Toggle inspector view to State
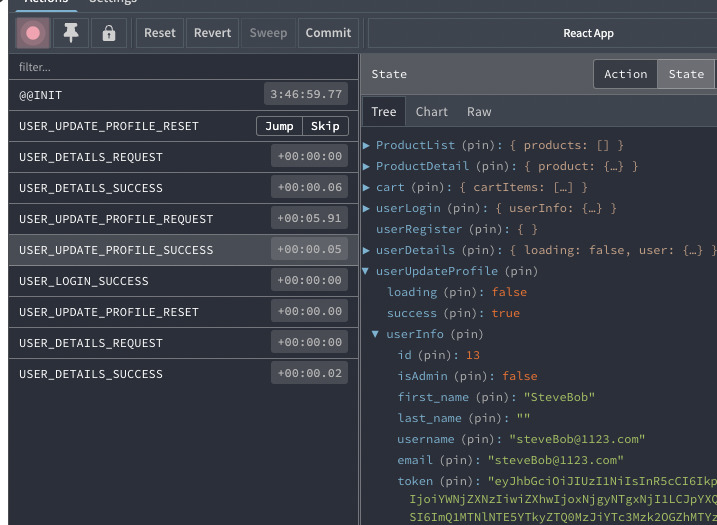 (686, 74)
